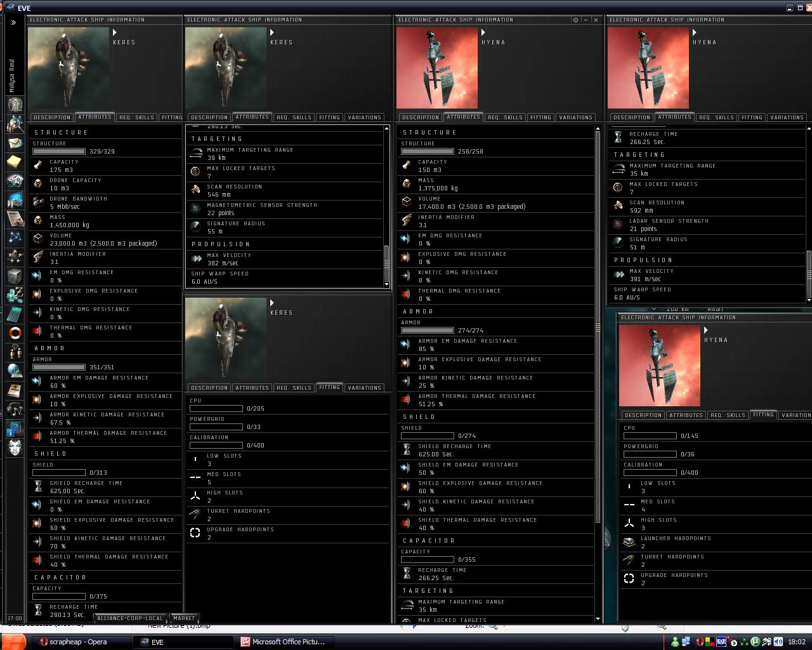This screenshot has width=812, height=650.
Task: Open the yellow Notepad icon
Action: tap(15, 162)
